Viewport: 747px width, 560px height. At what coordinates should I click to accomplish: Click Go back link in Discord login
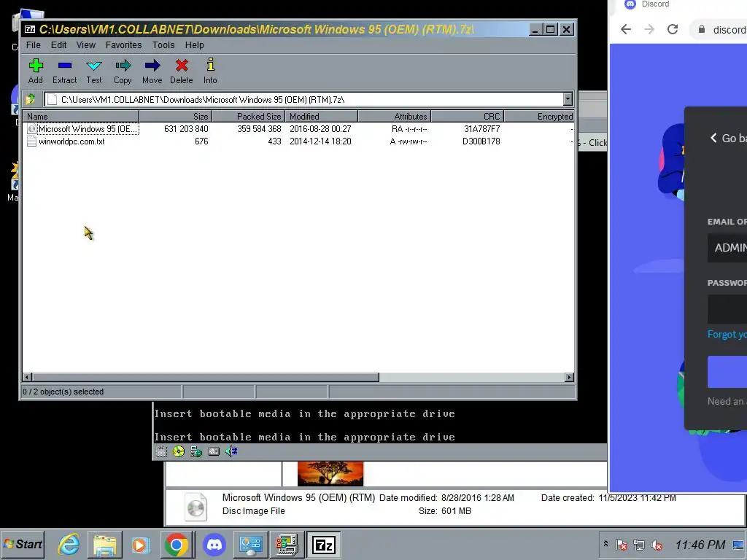(x=728, y=138)
